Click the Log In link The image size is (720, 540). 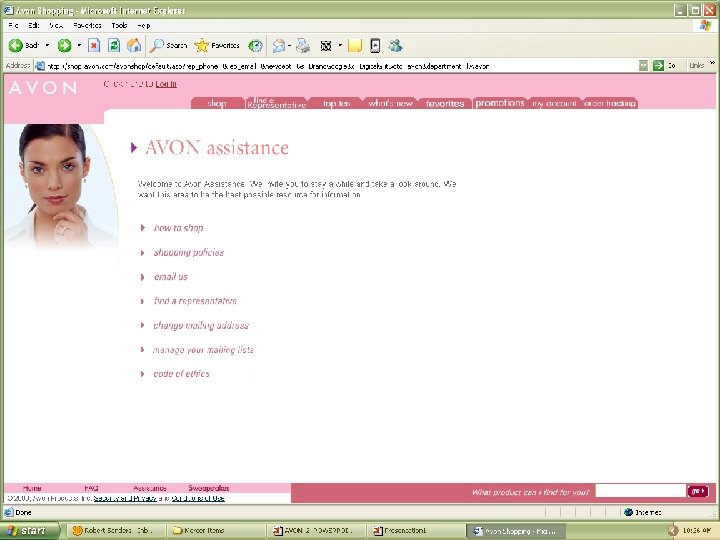166,84
